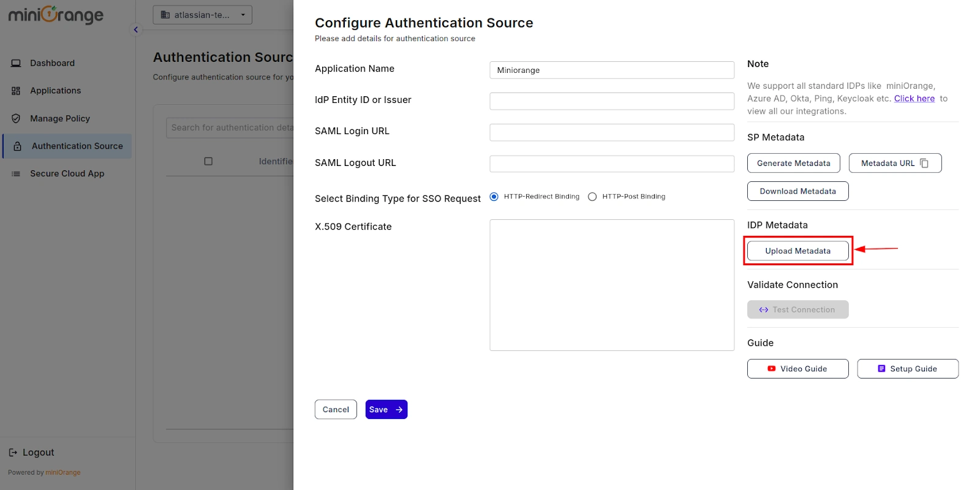The image size is (980, 490).
Task: Click the copy icon next to Metadata URL
Action: (x=924, y=163)
